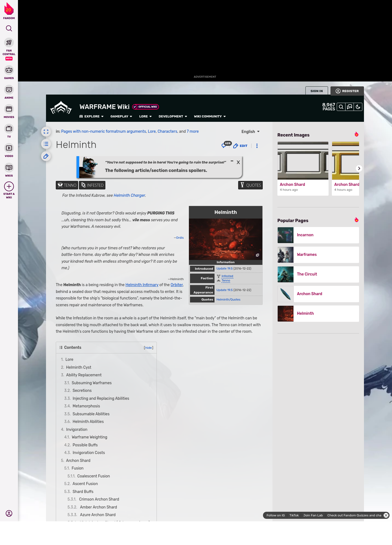
Task: Open the TV section icon
Action: pos(9,129)
